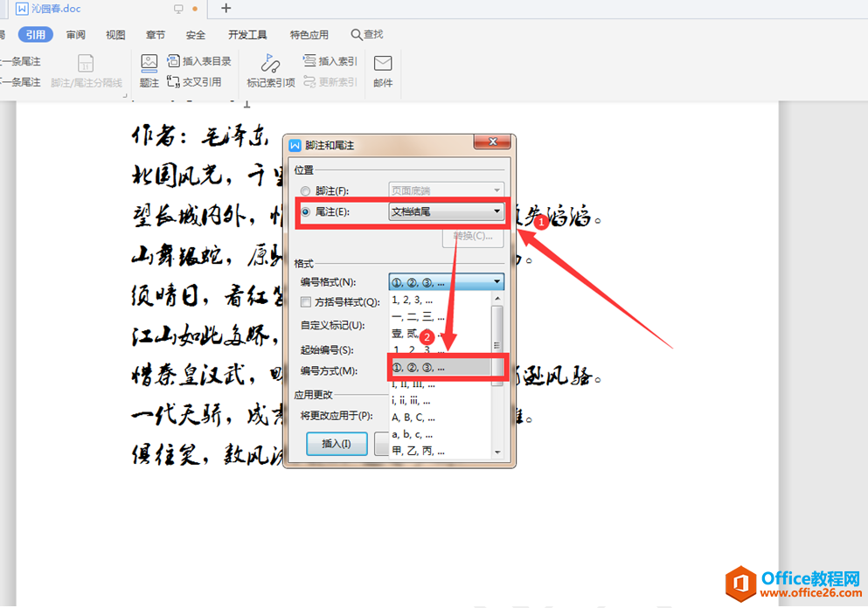Switch to the 特色应用 ribbon tab
Viewport: 868px width, 608px height.
point(309,34)
